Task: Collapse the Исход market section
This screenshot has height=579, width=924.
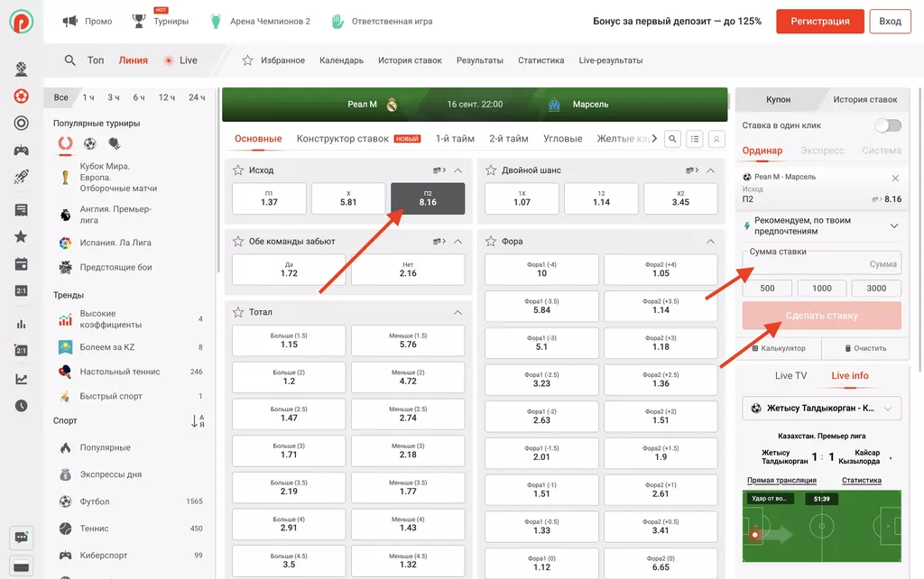Action: point(457,170)
